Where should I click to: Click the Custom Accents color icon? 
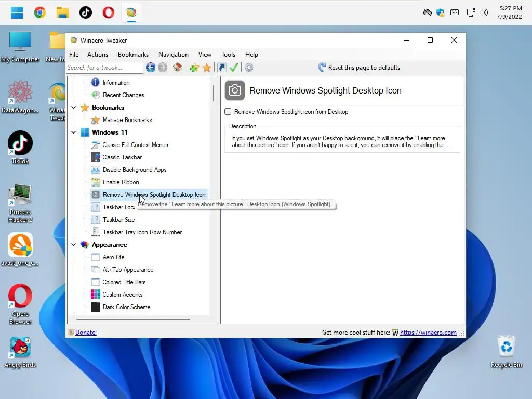[96, 294]
